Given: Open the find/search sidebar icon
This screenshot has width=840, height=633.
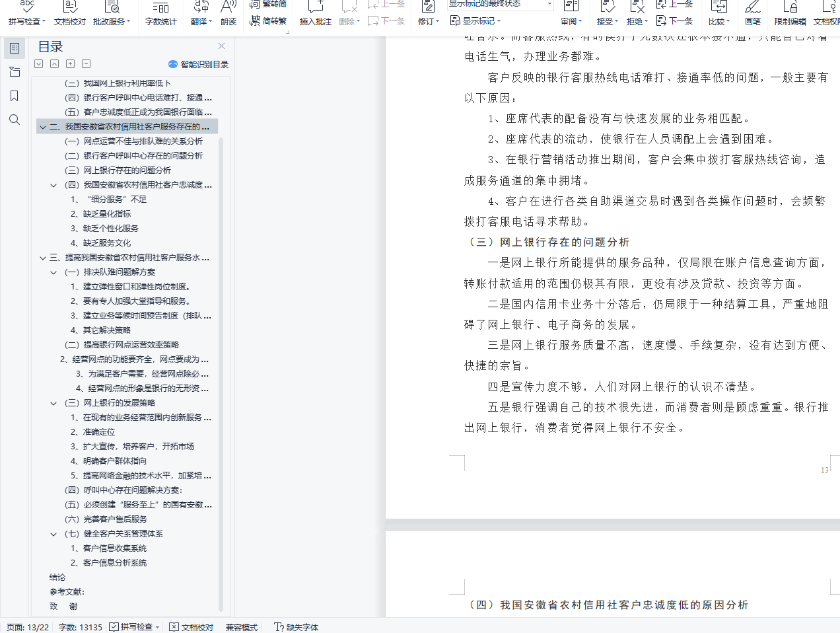Looking at the screenshot, I should (x=15, y=120).
